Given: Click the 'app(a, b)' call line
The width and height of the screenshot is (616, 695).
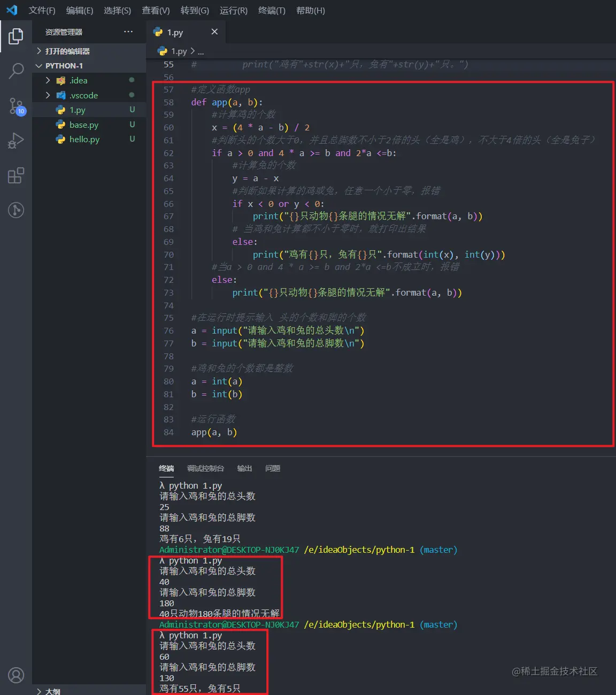Looking at the screenshot, I should 214,432.
